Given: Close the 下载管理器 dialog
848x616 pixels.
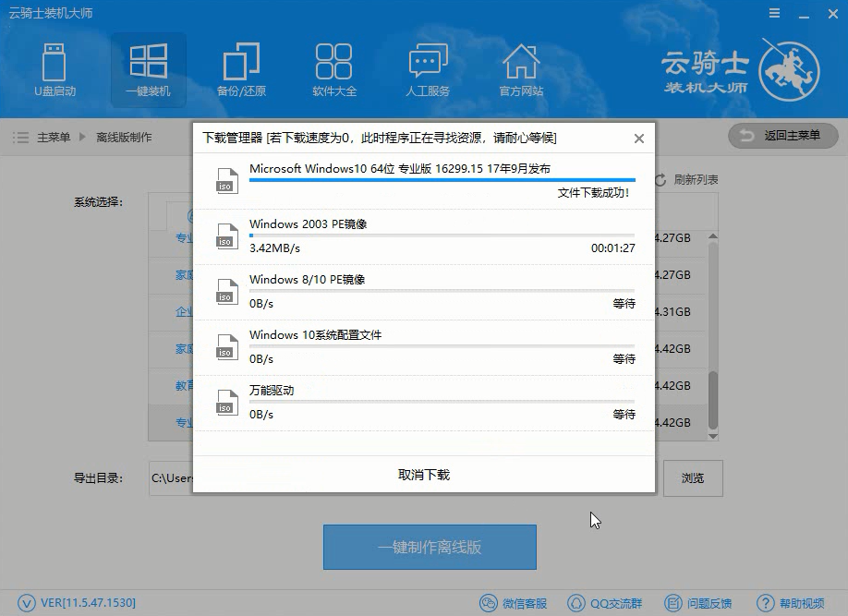Looking at the screenshot, I should [x=638, y=139].
